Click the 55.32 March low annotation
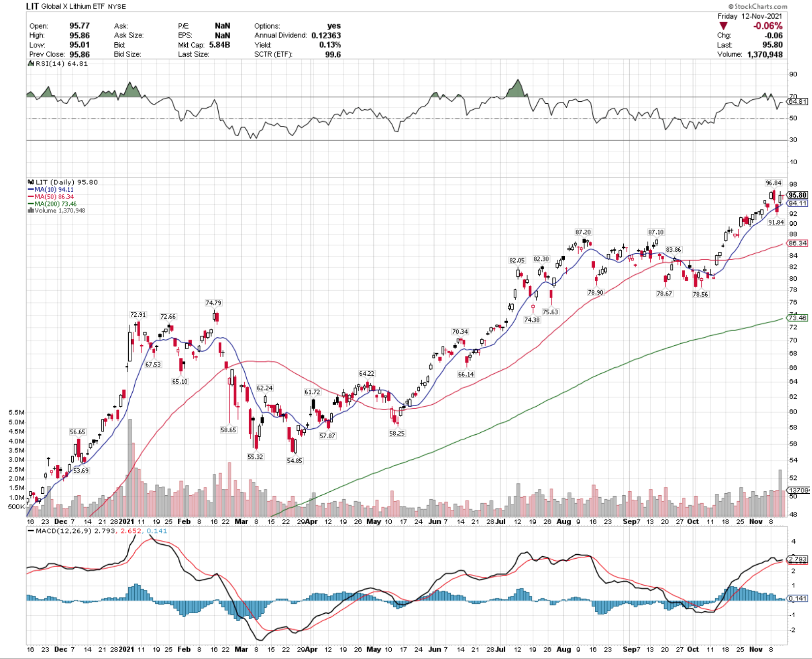This screenshot has width=812, height=659. pos(256,457)
